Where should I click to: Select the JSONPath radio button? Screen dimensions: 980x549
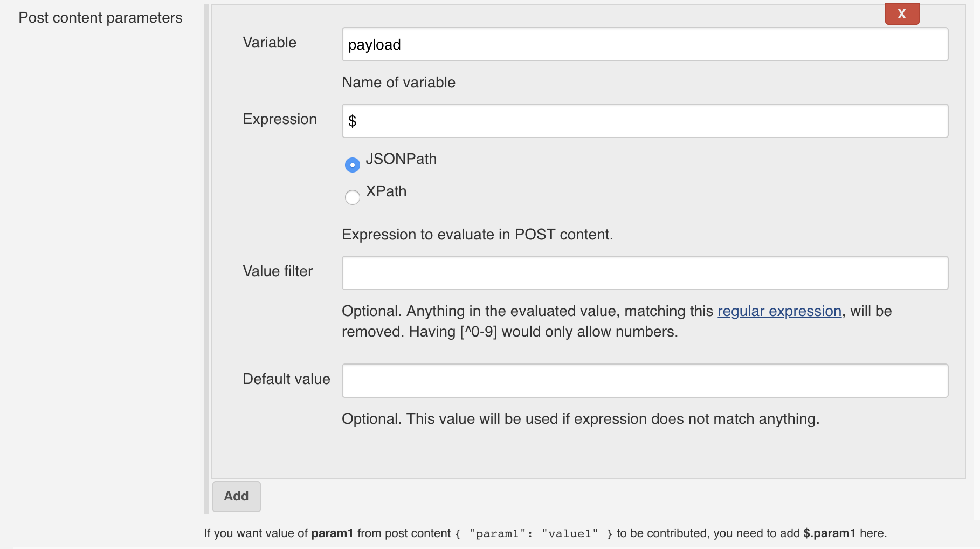pyautogui.click(x=353, y=164)
